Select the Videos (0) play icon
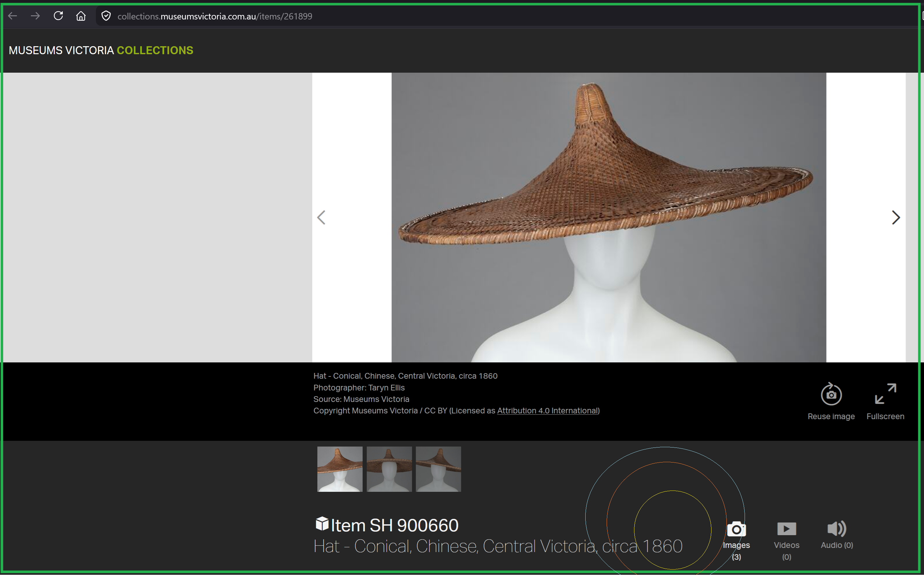This screenshot has height=575, width=924. pos(786,528)
